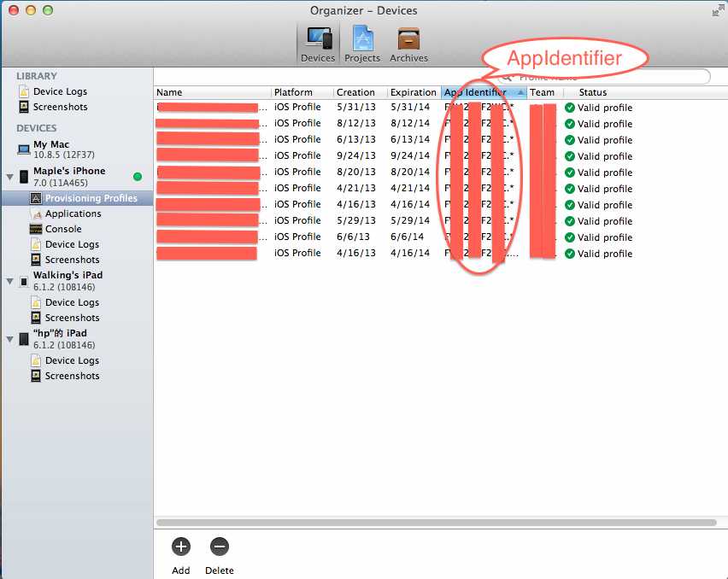Open Screenshots under Library
Viewport: 728px width, 579px height.
point(60,107)
